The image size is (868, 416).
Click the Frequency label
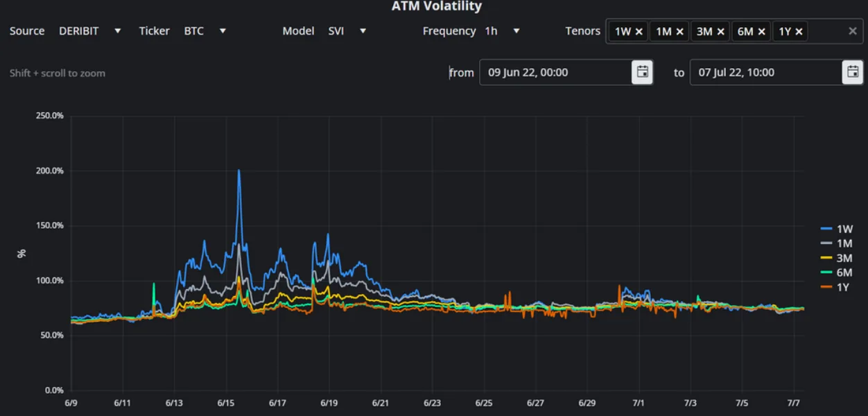(x=449, y=31)
